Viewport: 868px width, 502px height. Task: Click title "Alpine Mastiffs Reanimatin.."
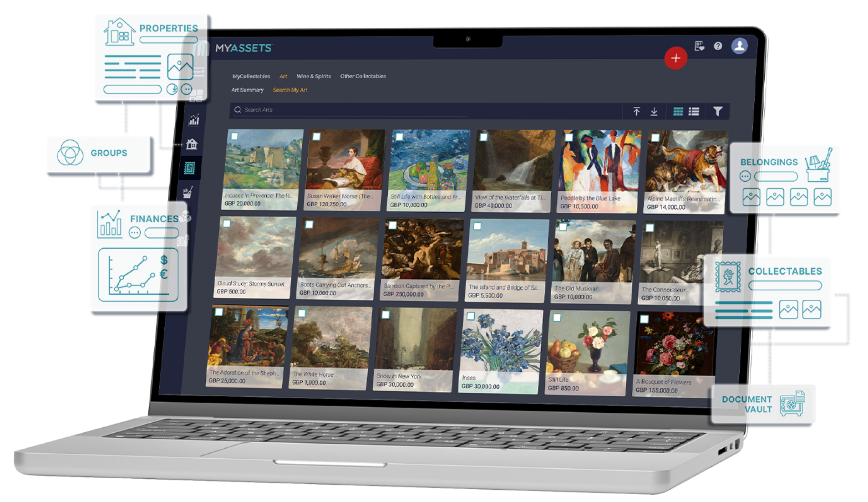tap(683, 199)
